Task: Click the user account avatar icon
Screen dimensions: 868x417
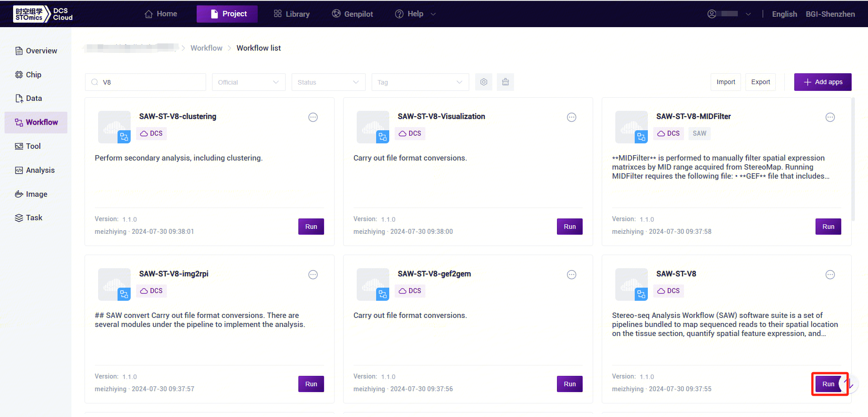Action: 712,14
